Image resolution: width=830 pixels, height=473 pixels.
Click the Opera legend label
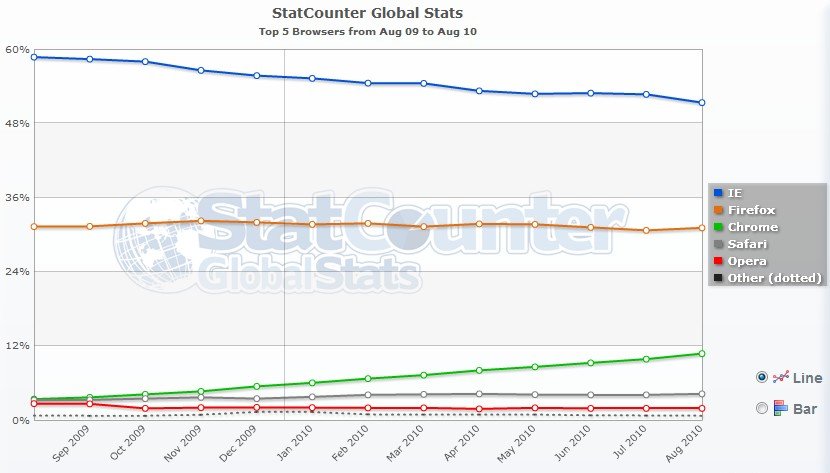(747, 261)
